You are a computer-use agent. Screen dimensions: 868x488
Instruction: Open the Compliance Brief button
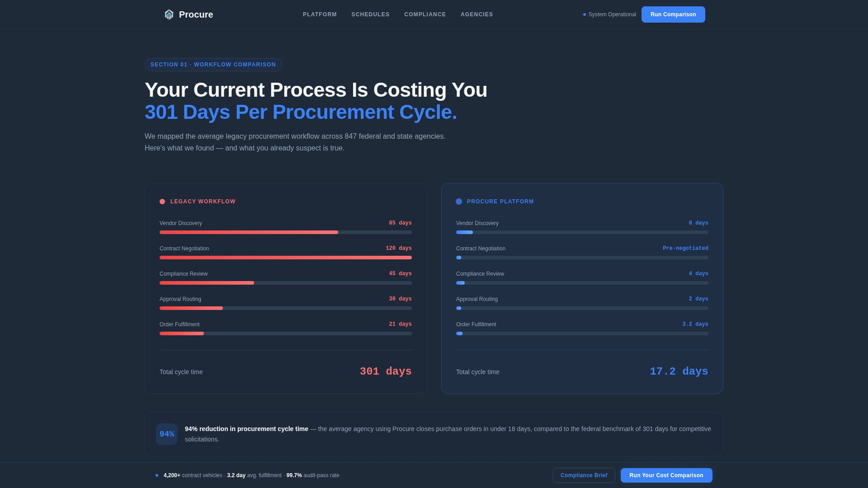[x=584, y=475]
